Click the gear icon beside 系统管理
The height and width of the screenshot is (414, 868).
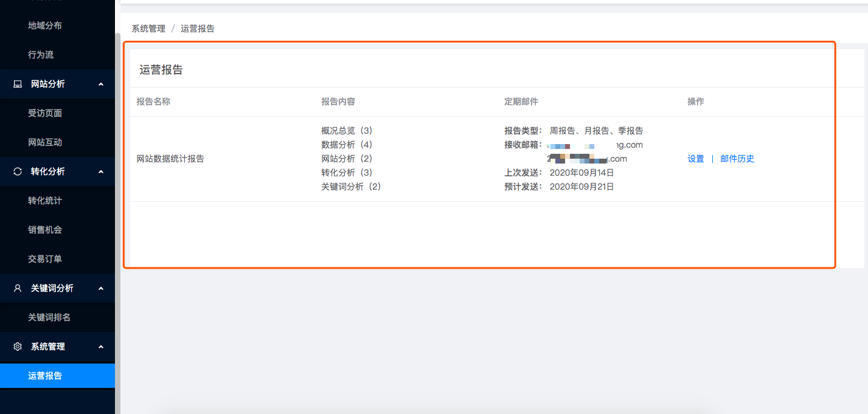point(18,347)
